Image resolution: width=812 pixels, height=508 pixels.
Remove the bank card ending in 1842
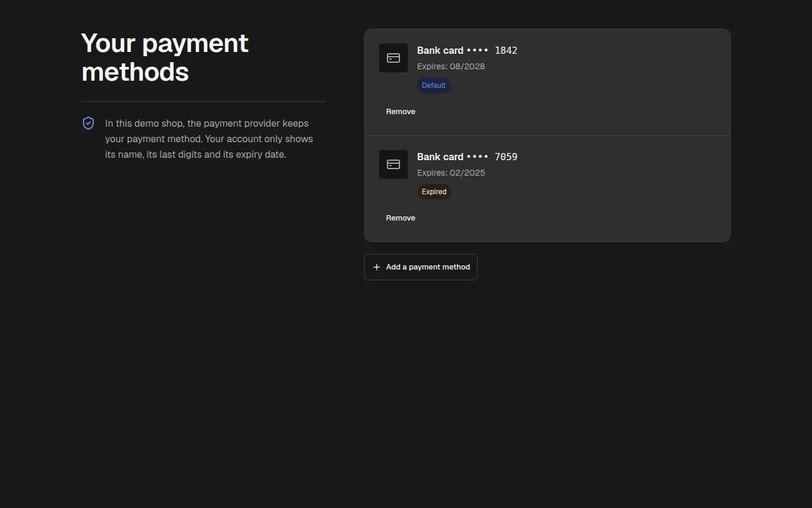click(x=401, y=112)
